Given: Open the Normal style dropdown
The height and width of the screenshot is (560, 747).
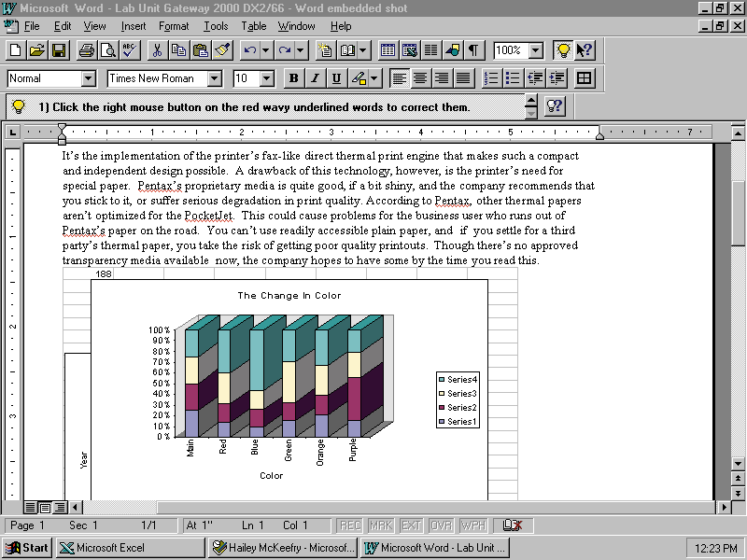Looking at the screenshot, I should coord(89,78).
